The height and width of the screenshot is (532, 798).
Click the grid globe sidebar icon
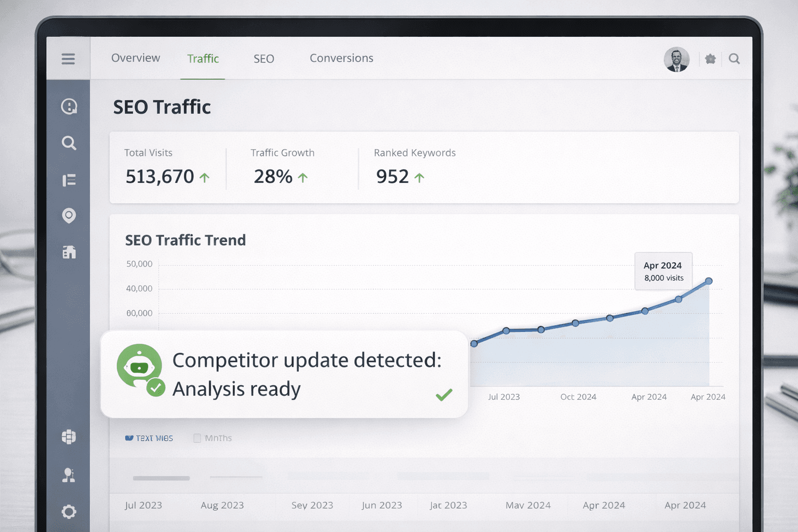[x=69, y=437]
